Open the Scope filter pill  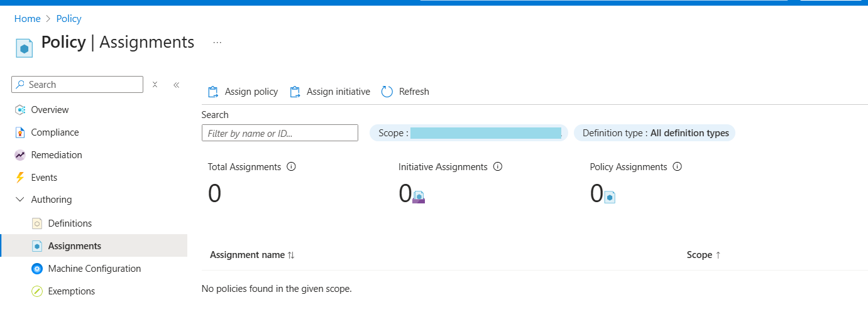point(469,133)
